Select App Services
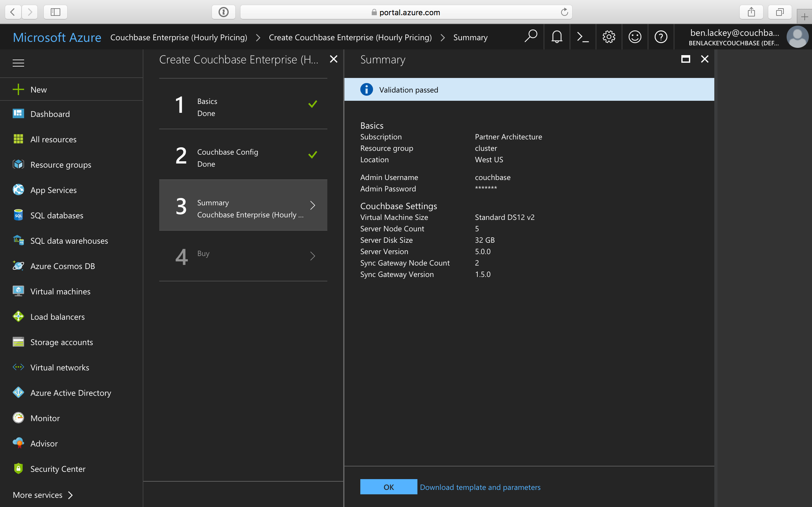812x507 pixels. (53, 190)
